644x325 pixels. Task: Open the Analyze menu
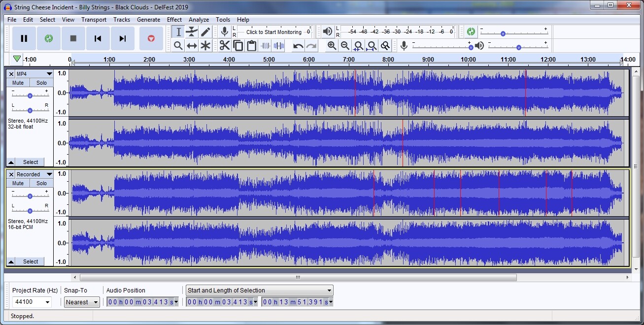point(199,20)
